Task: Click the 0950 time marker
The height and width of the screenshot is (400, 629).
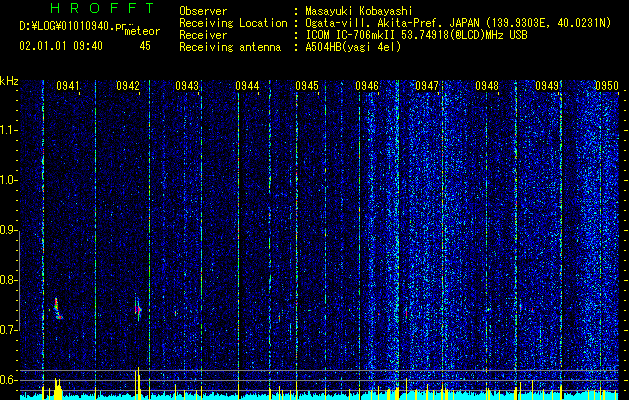Action: (x=607, y=86)
